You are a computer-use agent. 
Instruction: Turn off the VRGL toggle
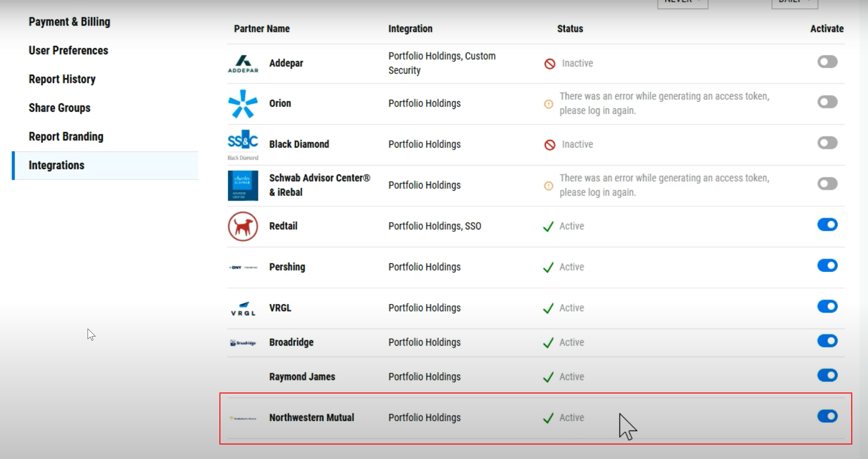pos(827,307)
